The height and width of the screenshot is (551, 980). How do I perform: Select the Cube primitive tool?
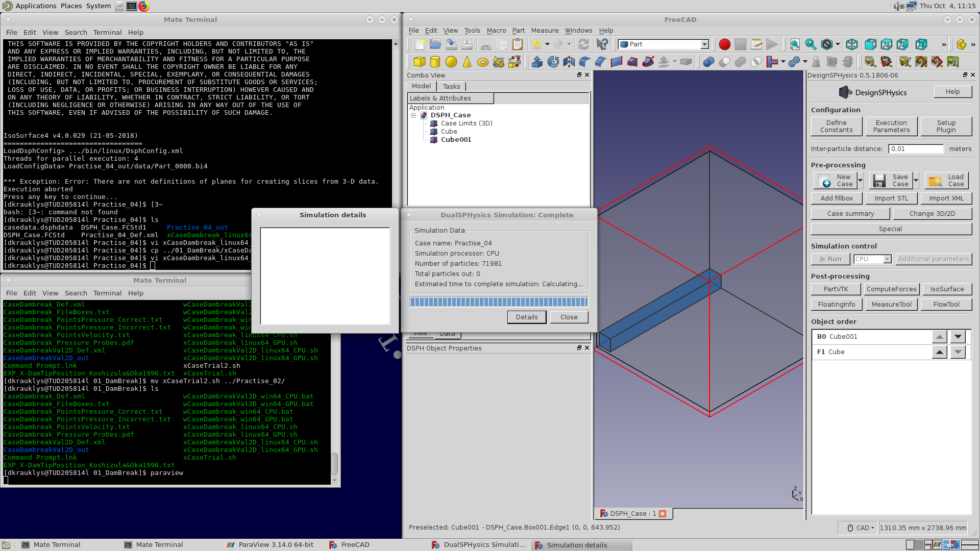(419, 62)
